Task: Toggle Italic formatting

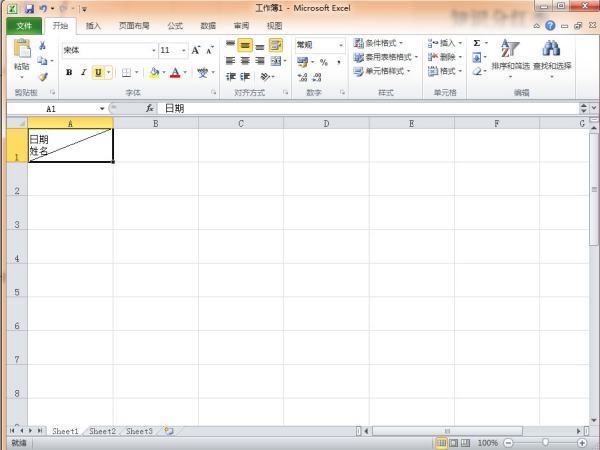Action: (x=83, y=72)
